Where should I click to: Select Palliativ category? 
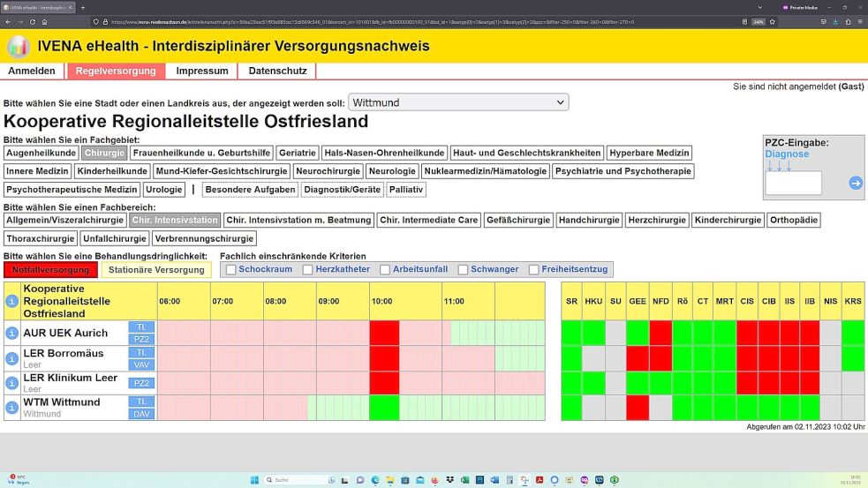(406, 189)
